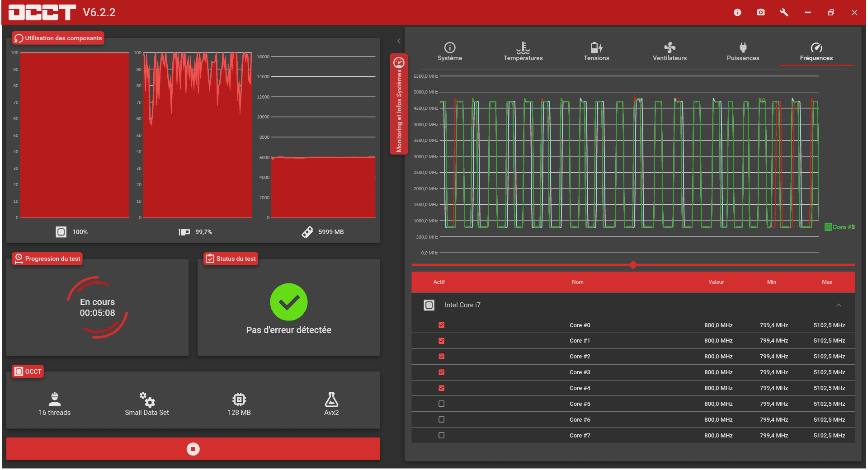Click the Core #3 graph legend entry
The width and height of the screenshot is (868, 470).
pos(840,227)
